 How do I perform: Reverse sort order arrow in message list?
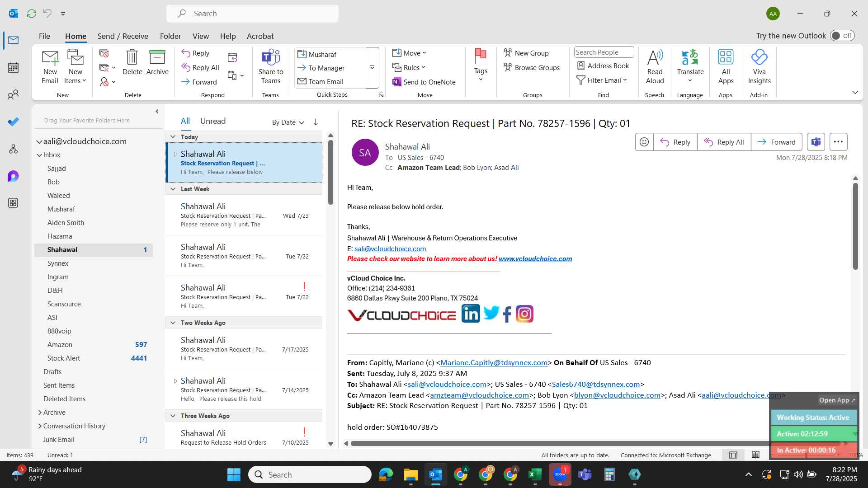[316, 122]
